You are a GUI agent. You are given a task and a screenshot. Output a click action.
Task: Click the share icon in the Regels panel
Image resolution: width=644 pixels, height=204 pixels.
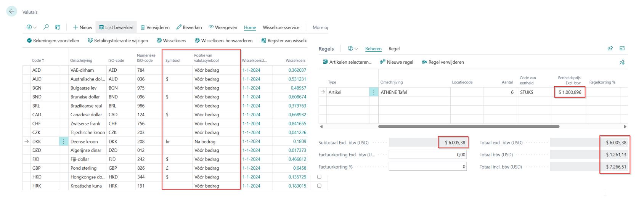coord(610,48)
